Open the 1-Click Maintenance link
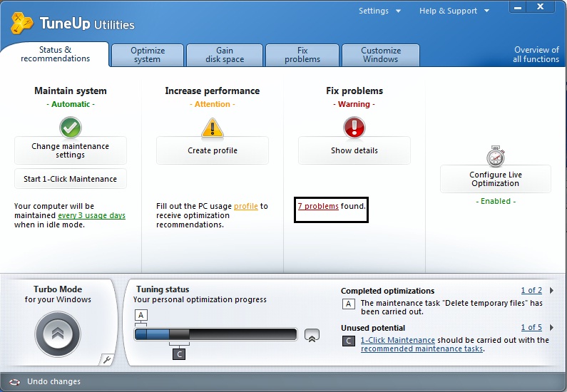567x392 pixels. [x=398, y=340]
